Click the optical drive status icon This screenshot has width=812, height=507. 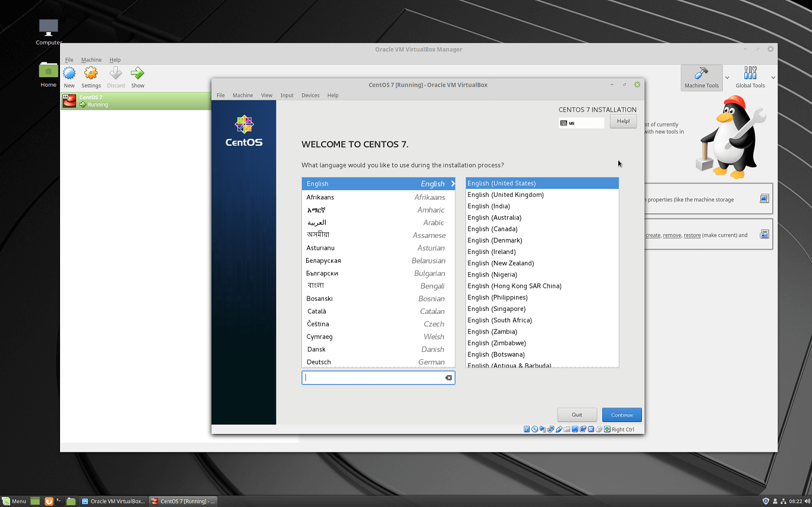pyautogui.click(x=534, y=429)
